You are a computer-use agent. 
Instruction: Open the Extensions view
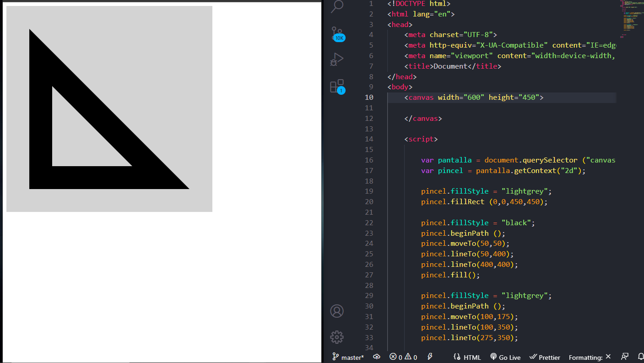pos(337,86)
